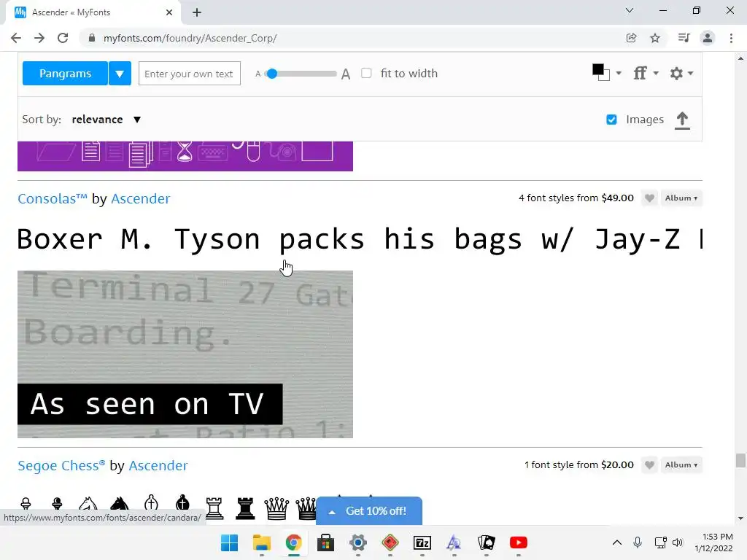This screenshot has width=747, height=560.
Task: Click scrollbar down arrow
Action: click(740, 518)
